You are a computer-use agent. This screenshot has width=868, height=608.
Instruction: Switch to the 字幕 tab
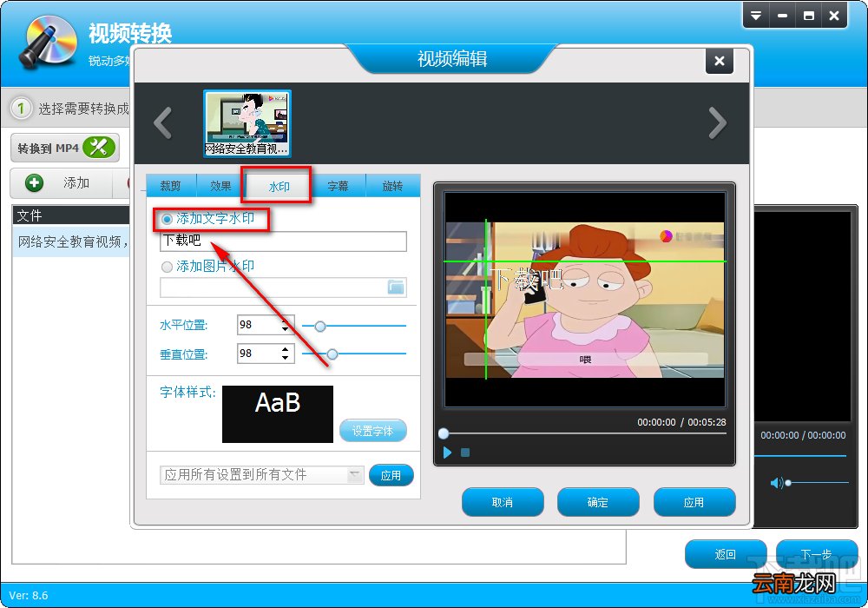click(x=338, y=186)
